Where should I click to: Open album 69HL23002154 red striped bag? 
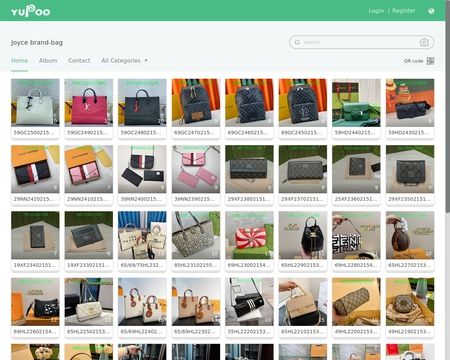[249, 235]
